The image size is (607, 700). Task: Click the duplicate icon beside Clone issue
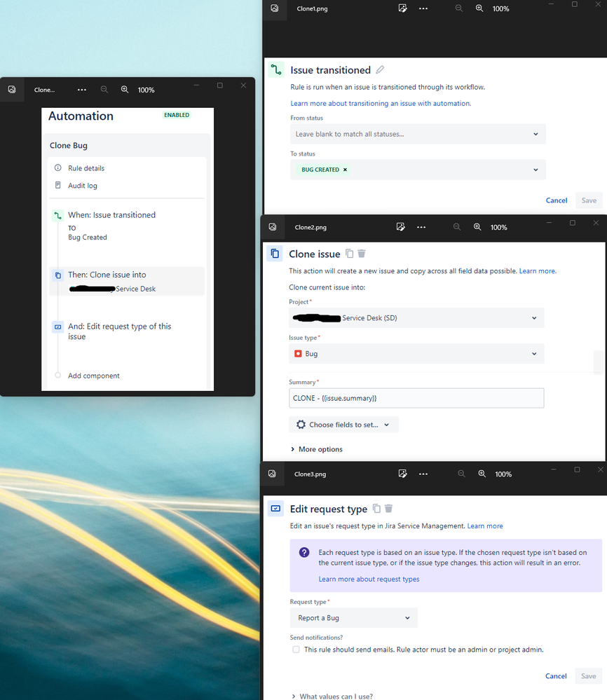tap(350, 254)
